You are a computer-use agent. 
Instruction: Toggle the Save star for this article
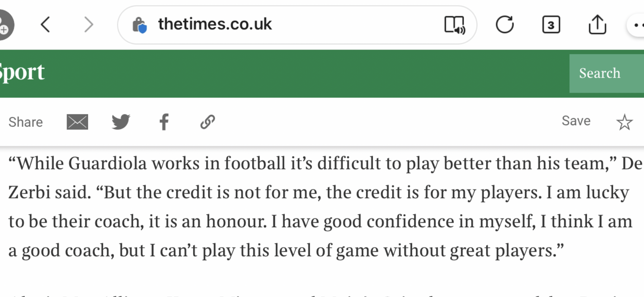pos(624,122)
